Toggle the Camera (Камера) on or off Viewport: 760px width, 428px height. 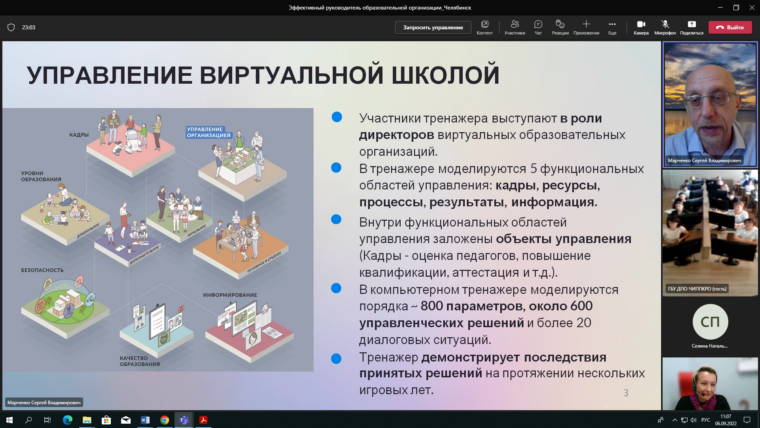(641, 27)
